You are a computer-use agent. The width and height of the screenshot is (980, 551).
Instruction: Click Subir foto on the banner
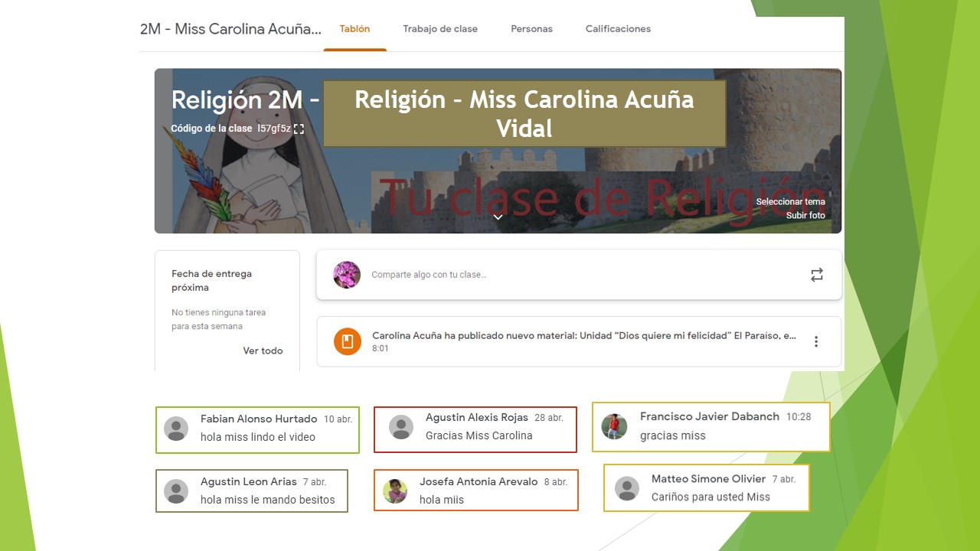805,216
